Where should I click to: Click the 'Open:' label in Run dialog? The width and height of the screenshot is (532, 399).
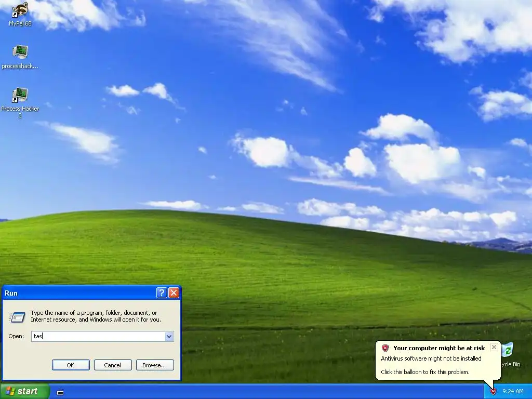pyautogui.click(x=16, y=336)
